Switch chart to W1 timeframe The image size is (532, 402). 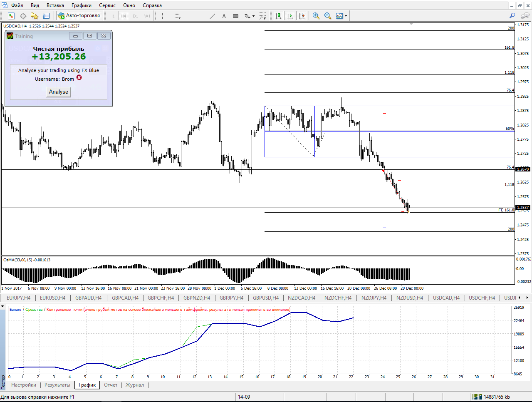tap(147, 16)
